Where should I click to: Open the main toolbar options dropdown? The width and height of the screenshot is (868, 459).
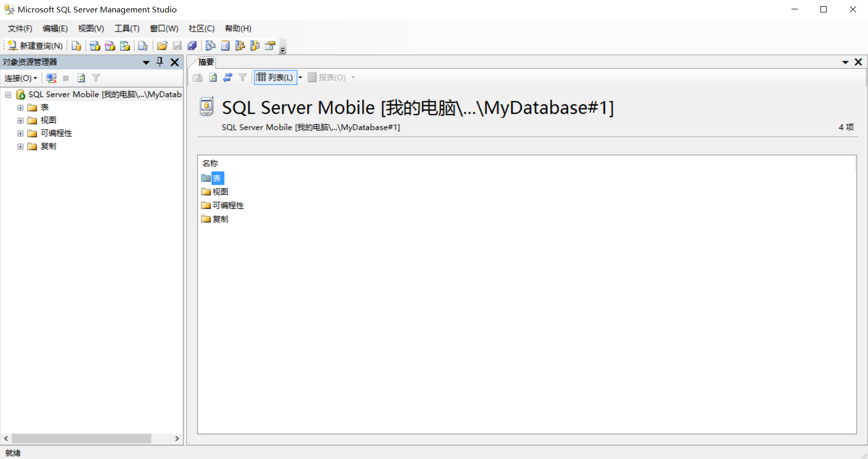click(283, 48)
